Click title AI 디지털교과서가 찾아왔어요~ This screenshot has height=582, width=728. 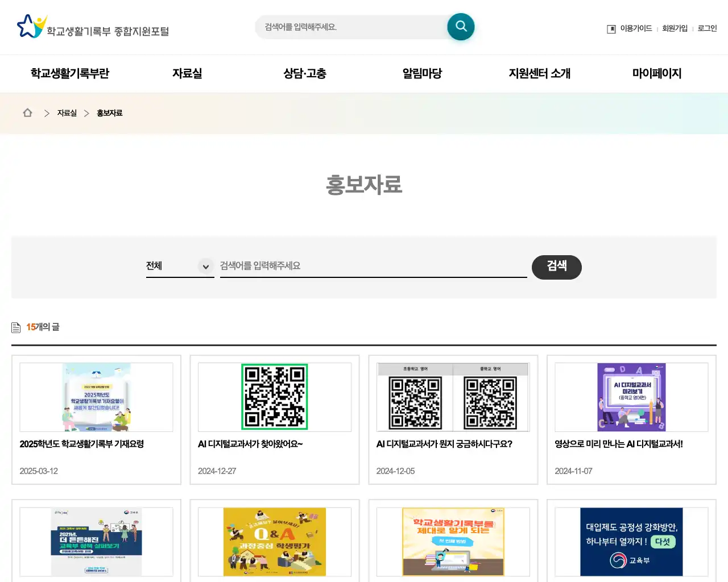250,444
